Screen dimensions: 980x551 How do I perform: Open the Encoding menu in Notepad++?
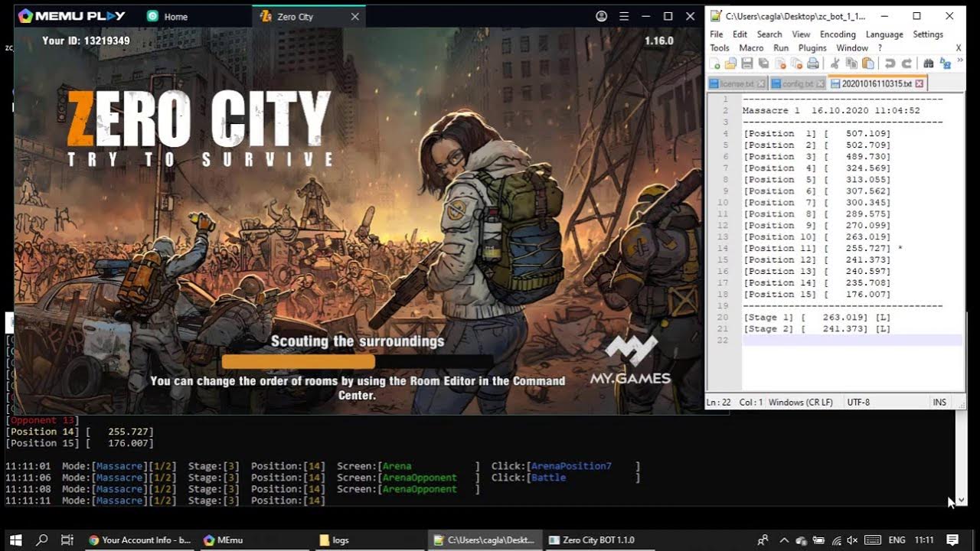(x=838, y=34)
